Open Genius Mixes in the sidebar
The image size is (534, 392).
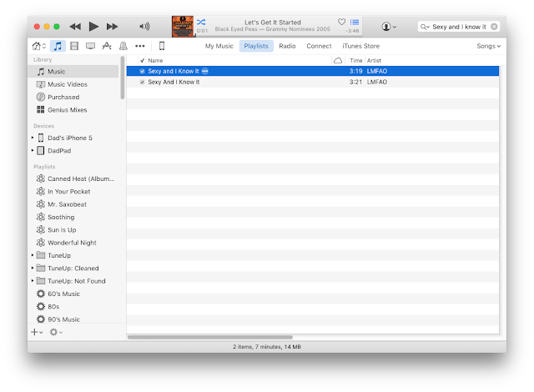click(73, 110)
